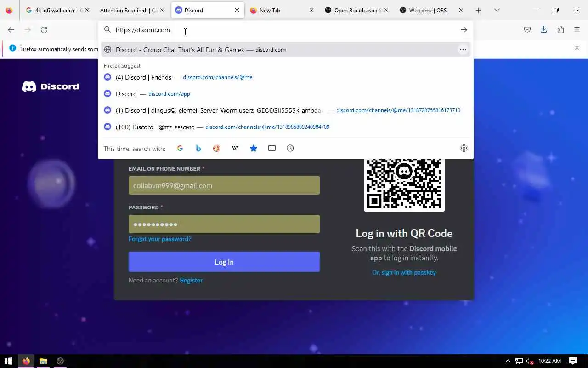The width and height of the screenshot is (588, 368).
Task: Search this time with Google
Action: pos(180,148)
